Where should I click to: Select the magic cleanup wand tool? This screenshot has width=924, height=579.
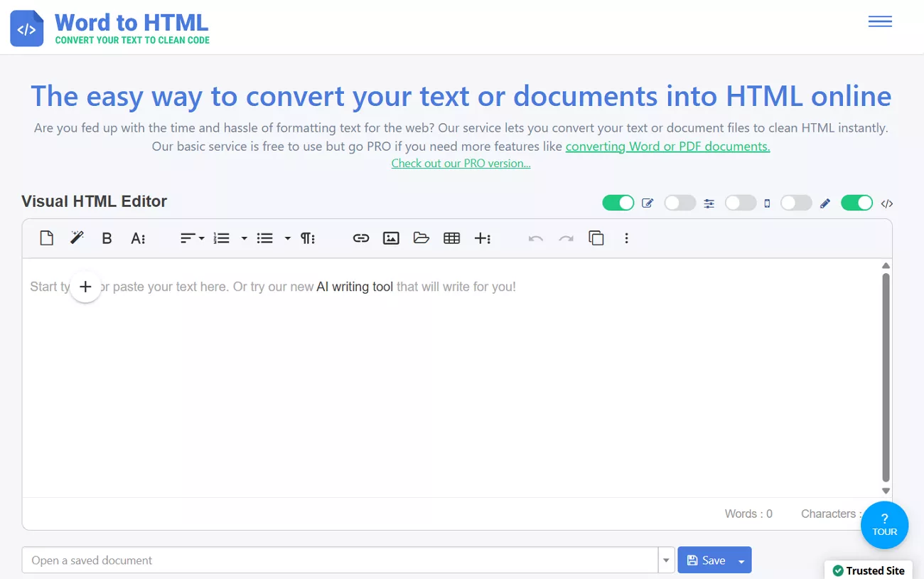coord(76,238)
